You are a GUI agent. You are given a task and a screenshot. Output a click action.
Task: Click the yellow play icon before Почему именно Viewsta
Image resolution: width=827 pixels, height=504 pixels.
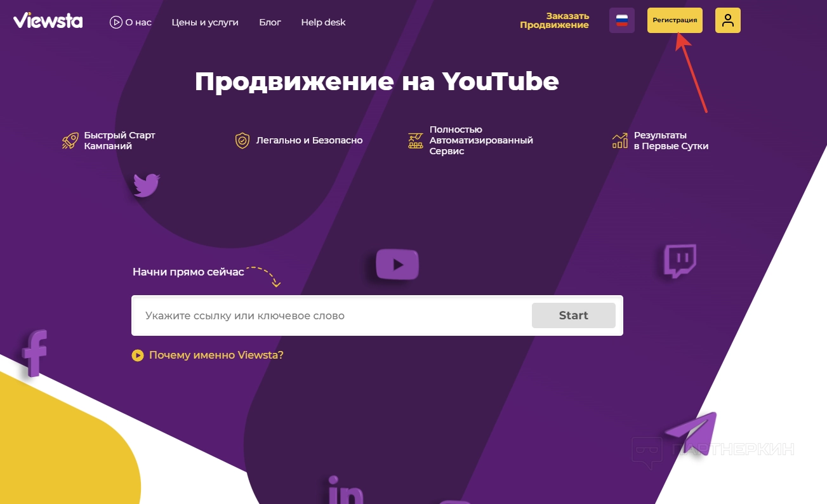(x=138, y=355)
